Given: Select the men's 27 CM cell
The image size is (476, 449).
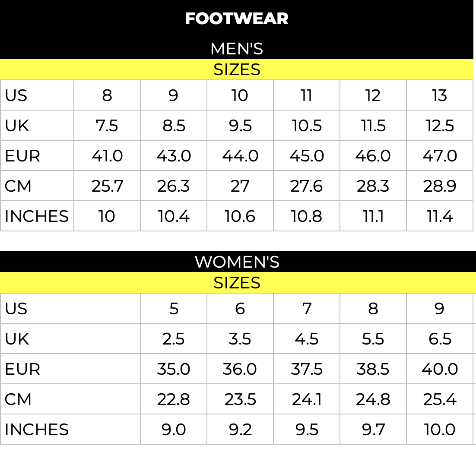Looking at the screenshot, I should (x=240, y=186).
